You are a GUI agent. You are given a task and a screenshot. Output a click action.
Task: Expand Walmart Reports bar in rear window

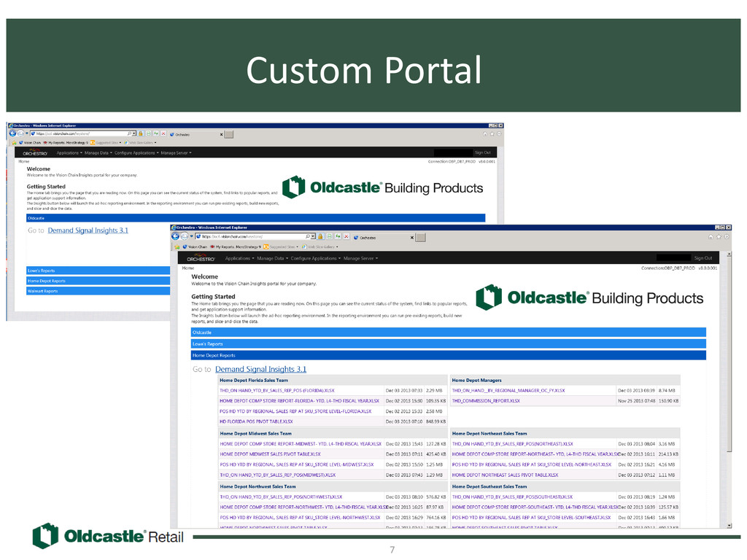pyautogui.click(x=98, y=291)
